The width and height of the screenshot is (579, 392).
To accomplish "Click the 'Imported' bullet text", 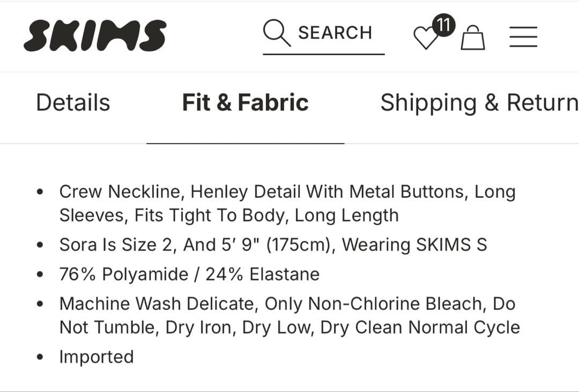I will tap(96, 357).
